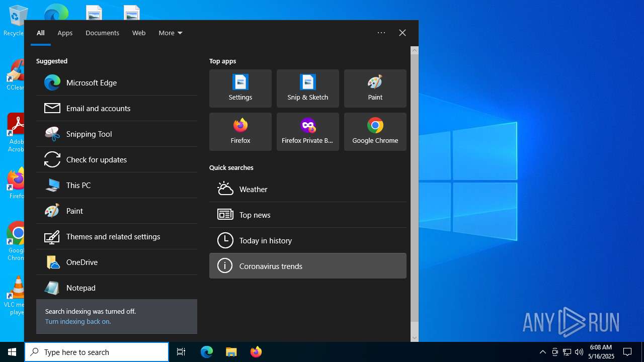The height and width of the screenshot is (362, 644).
Task: Open Coronavirus trends quick search
Action: pyautogui.click(x=308, y=266)
